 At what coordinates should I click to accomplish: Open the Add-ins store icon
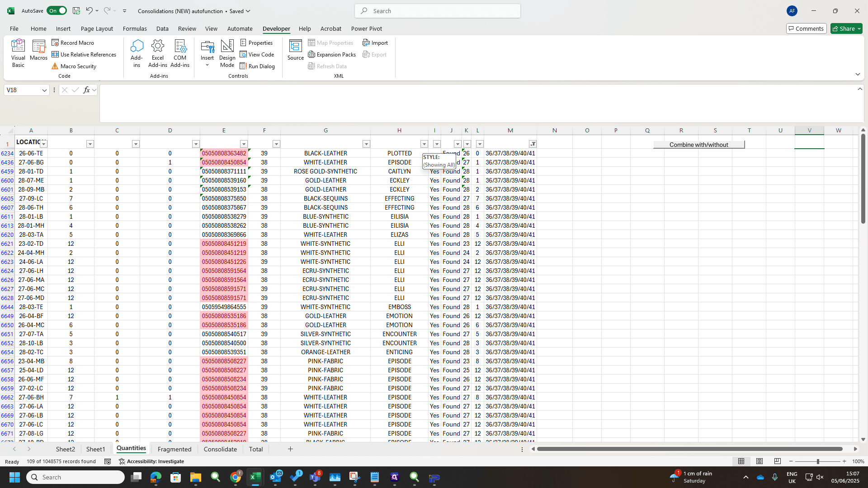tap(137, 53)
